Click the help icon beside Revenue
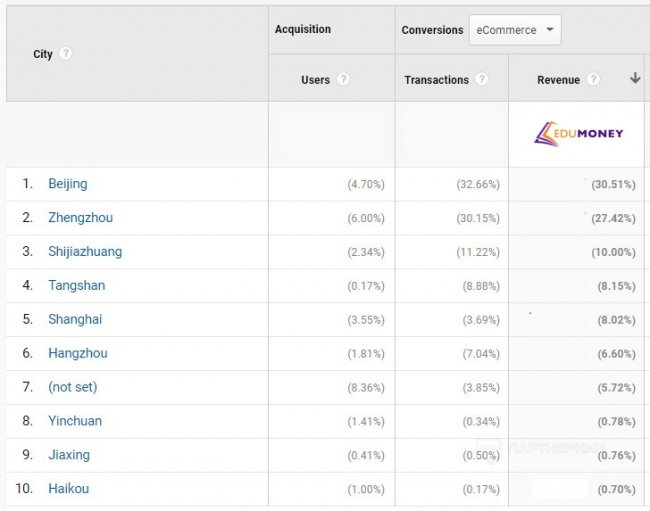Viewport: 650px width, 511px height. tap(594, 80)
